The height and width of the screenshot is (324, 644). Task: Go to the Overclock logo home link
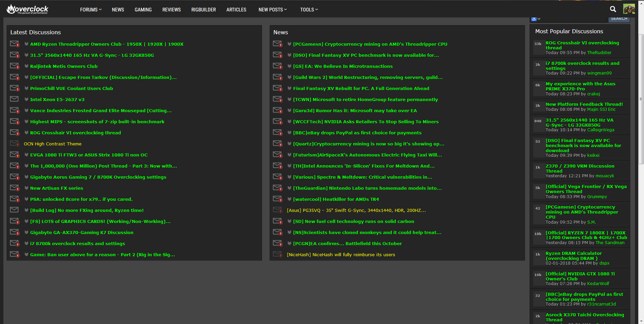pos(28,9)
